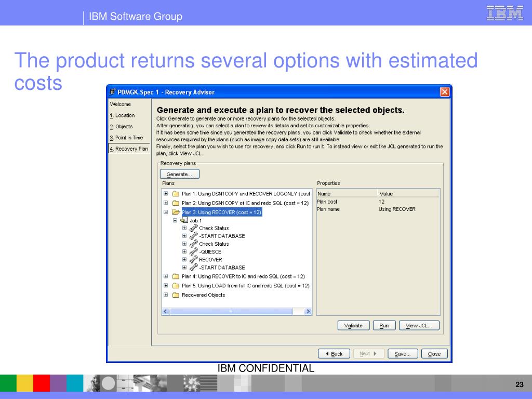Go to step 2. Objects
The height and width of the screenshot is (399, 532).
pos(121,127)
